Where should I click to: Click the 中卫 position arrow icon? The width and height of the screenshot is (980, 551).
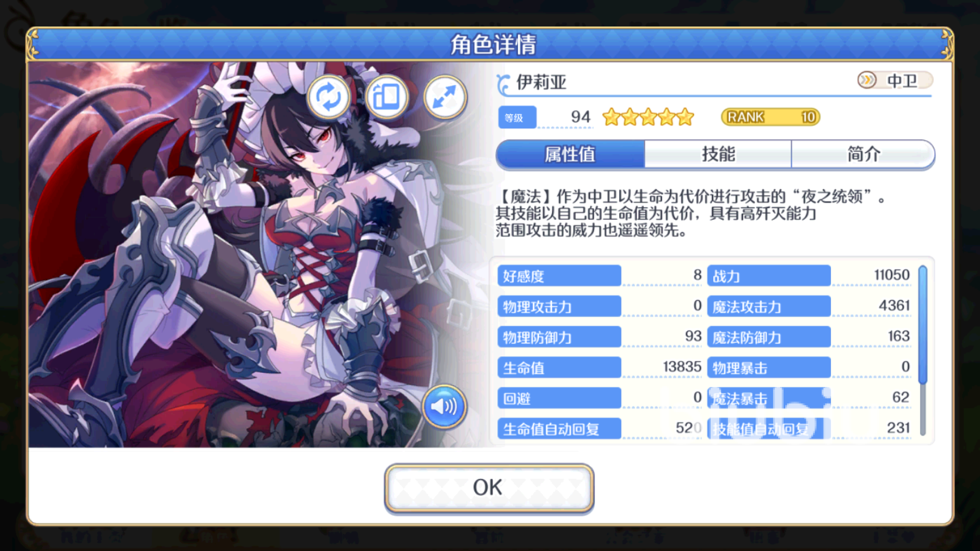867,80
